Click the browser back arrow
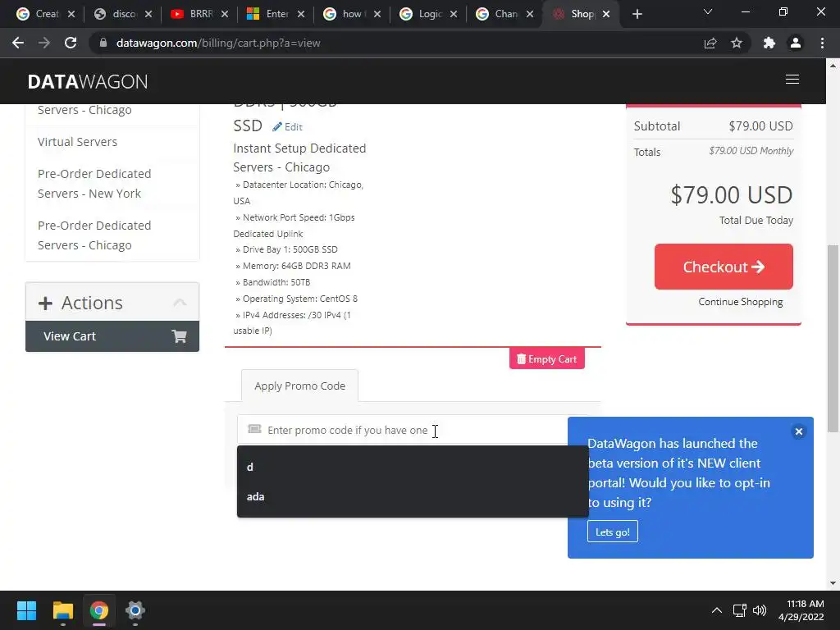The image size is (840, 630). 18,43
